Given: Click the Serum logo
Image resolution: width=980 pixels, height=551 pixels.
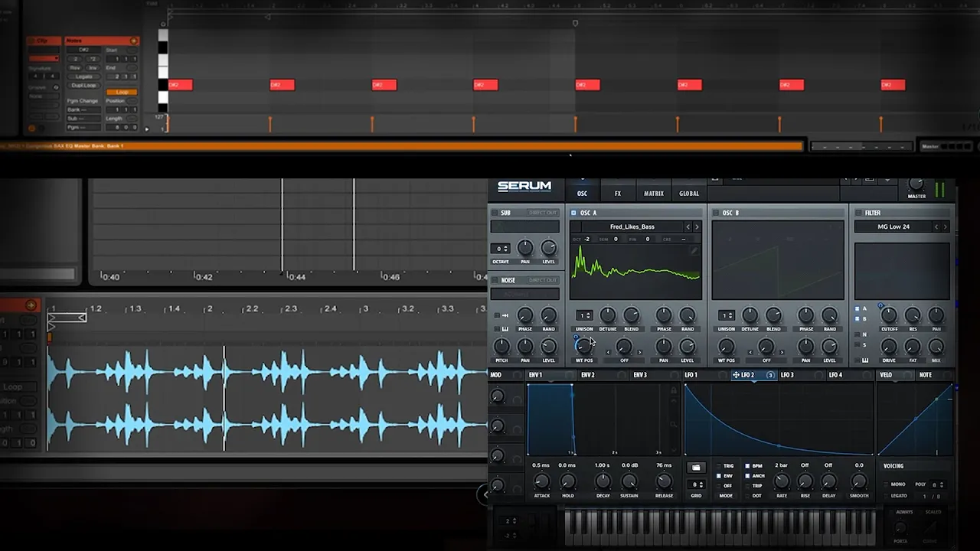Looking at the screenshot, I should [524, 186].
